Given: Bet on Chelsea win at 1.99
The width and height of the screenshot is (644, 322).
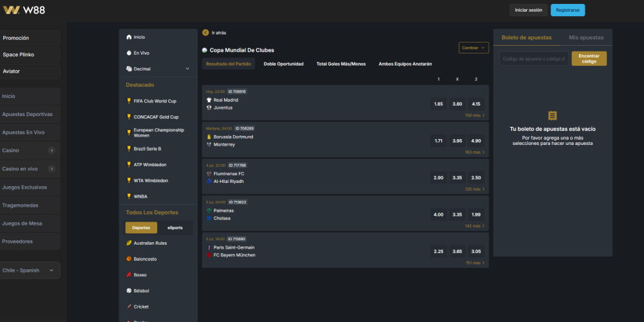Looking at the screenshot, I should (476, 214).
